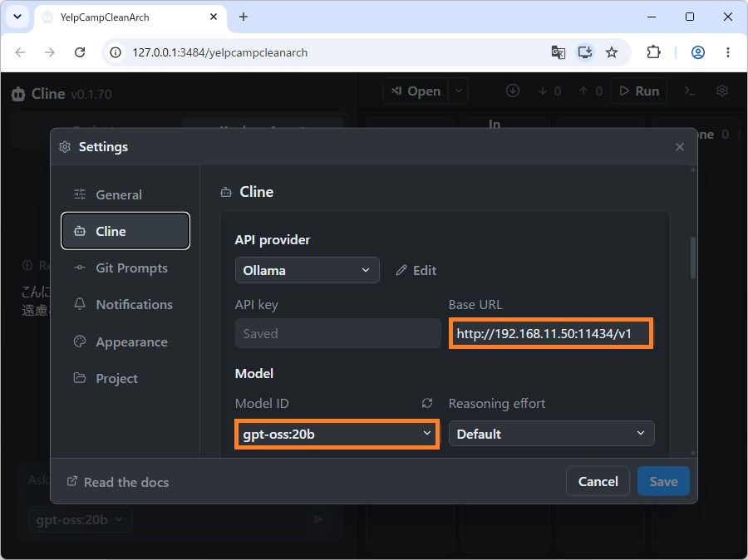Select the Cline settings section

click(125, 231)
